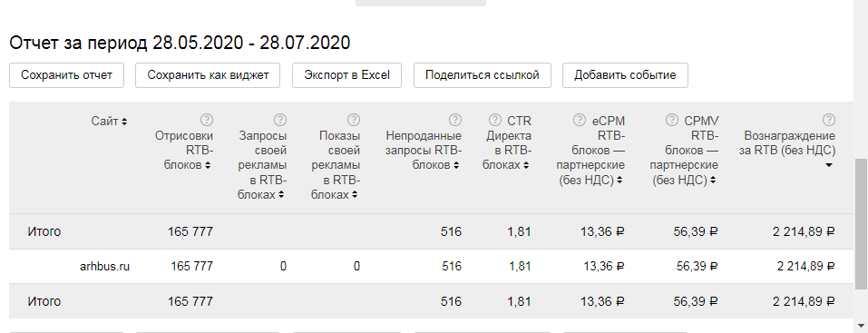Click help icon above Непроданные запросы RTB-блоков
Image resolution: width=868 pixels, height=333 pixels.
[x=455, y=120]
